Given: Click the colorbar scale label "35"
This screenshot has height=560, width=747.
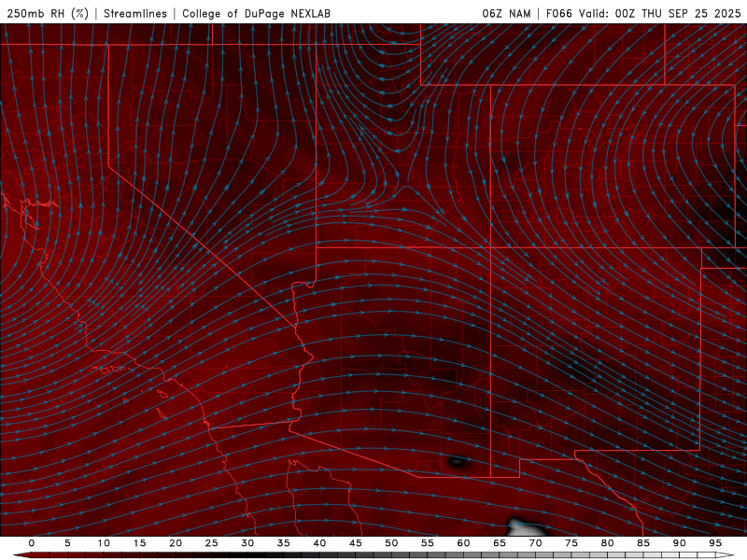Looking at the screenshot, I should [x=284, y=543].
